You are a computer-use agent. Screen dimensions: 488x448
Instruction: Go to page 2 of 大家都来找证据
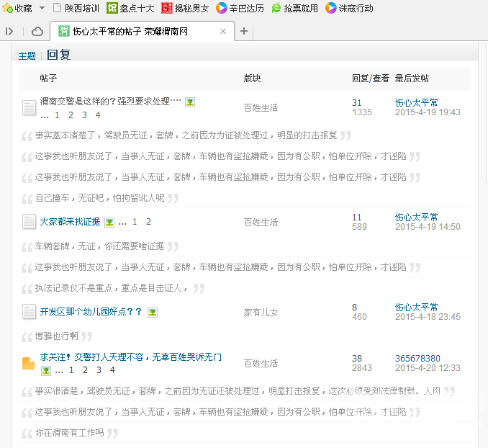pos(148,222)
